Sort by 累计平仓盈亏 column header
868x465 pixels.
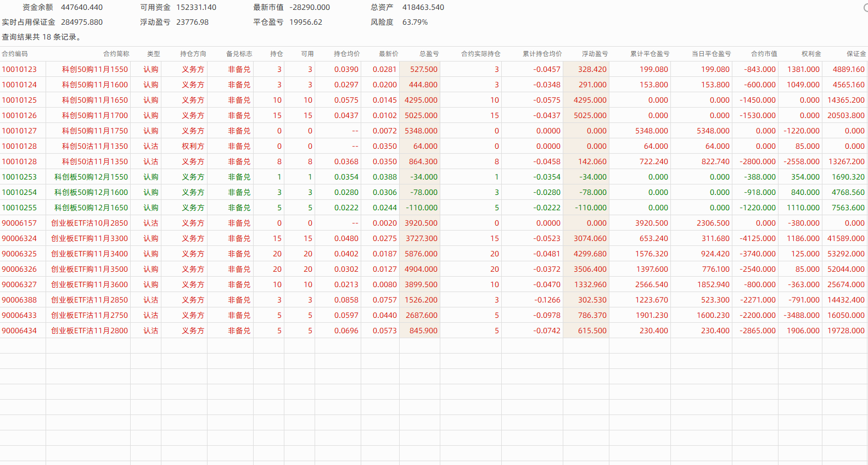[649, 54]
